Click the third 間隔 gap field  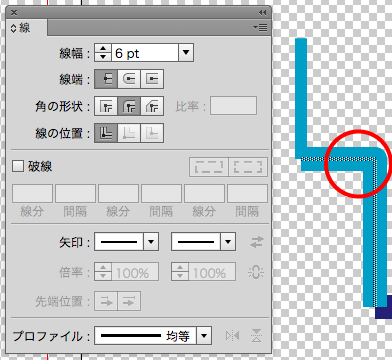pyautogui.click(x=247, y=193)
